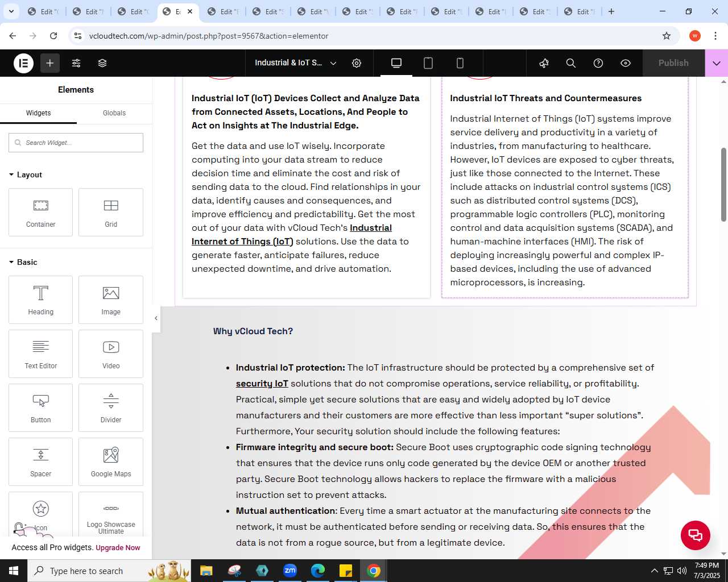Switch to the first Edit tab
Screen dimensions: 728x582
(43, 11)
